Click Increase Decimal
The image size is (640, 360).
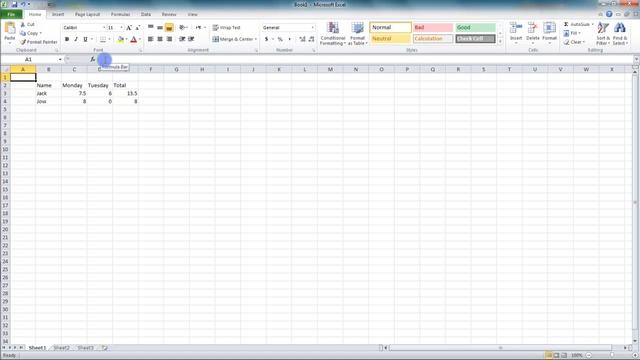(302, 39)
